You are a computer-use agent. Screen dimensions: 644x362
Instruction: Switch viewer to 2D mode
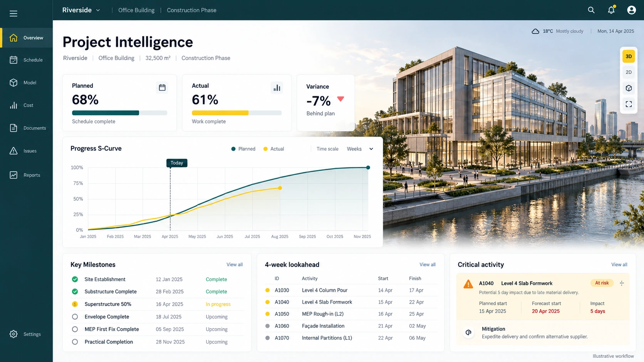[x=629, y=72]
